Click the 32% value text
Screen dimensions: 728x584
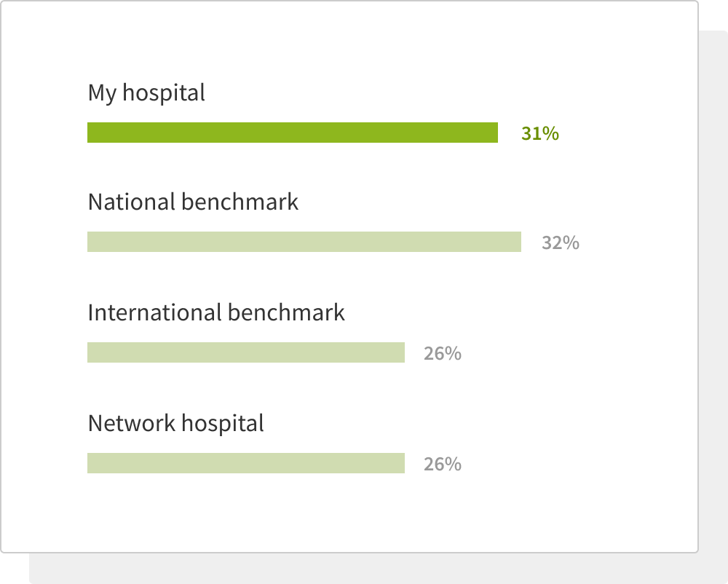[x=561, y=242]
